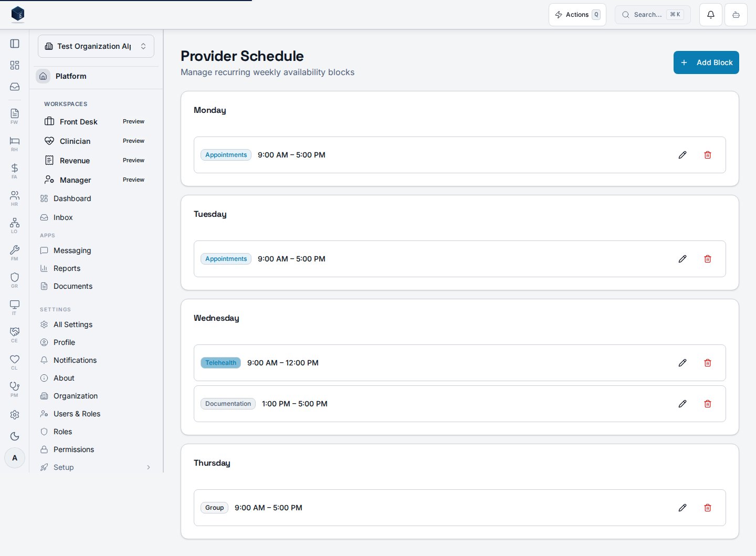This screenshot has width=756, height=556.
Task: Open Profile settings
Action: click(96, 342)
